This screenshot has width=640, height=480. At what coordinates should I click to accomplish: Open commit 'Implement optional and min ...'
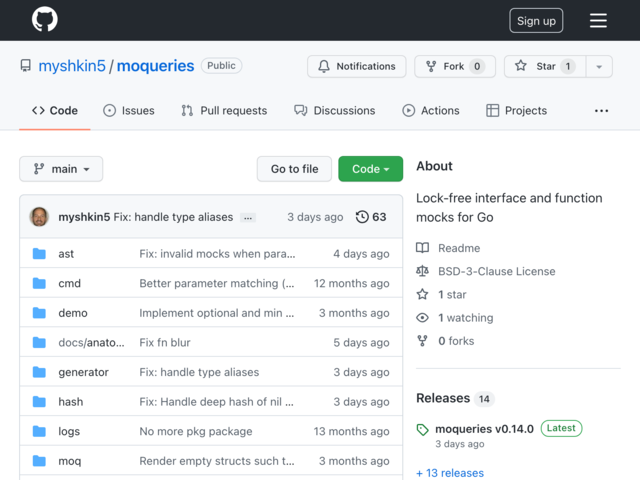(x=216, y=313)
